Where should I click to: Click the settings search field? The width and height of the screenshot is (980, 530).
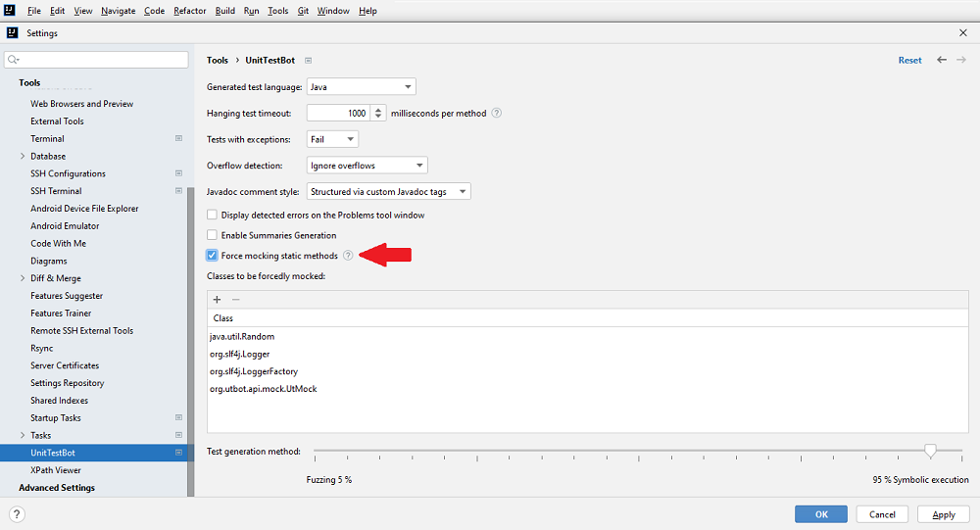(x=96, y=60)
